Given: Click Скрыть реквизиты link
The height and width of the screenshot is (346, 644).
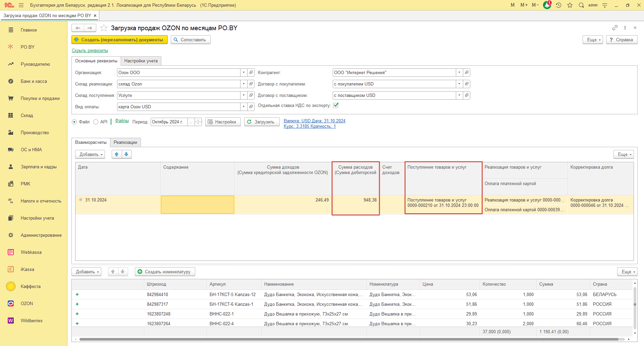Looking at the screenshot, I should click(90, 51).
